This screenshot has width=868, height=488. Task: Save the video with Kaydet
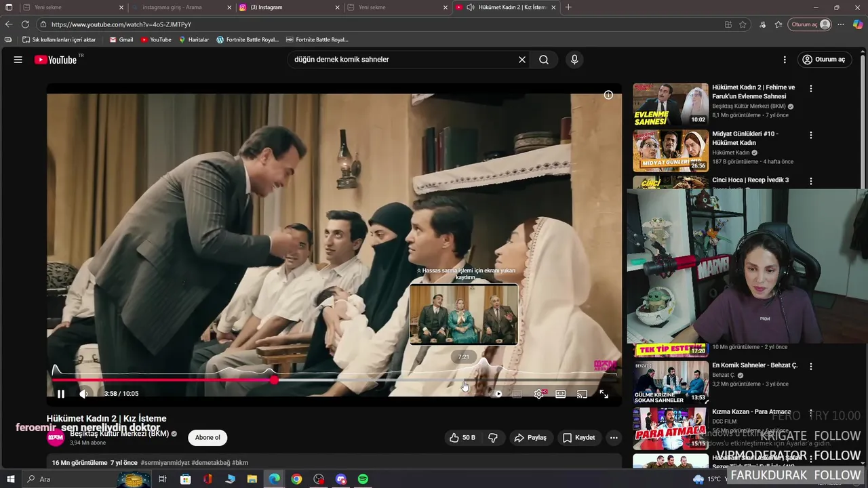[578, 438]
